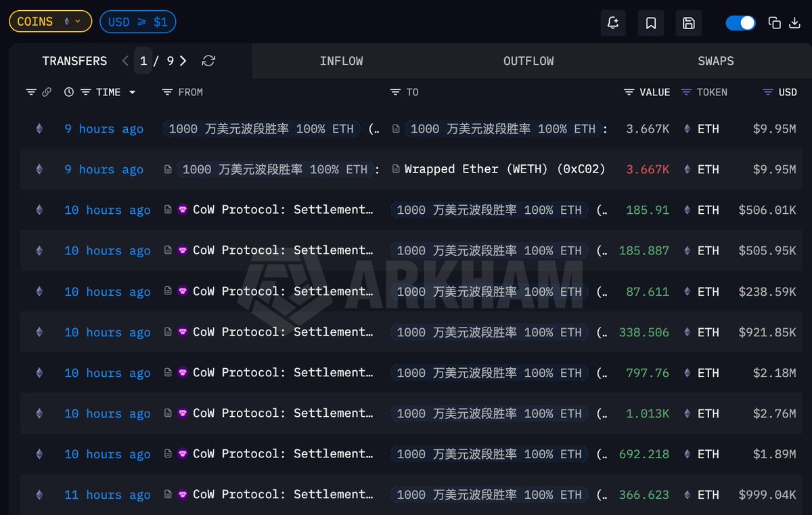
Task: Click the download icon
Action: [x=795, y=23]
